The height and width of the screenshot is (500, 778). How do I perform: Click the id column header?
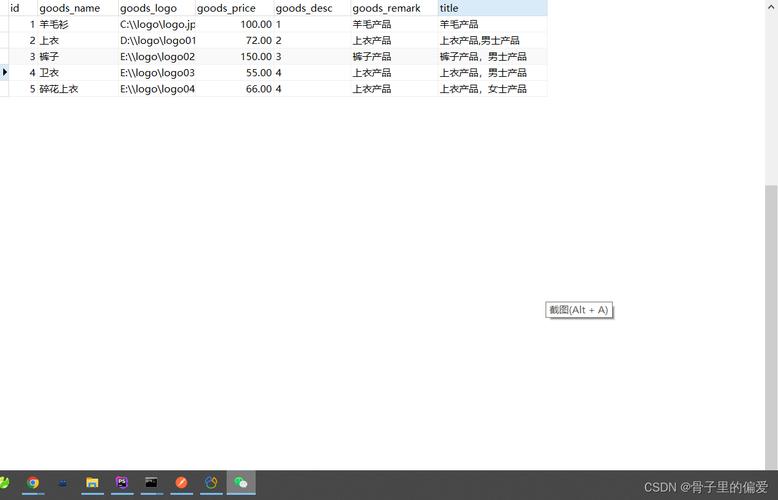click(20, 8)
